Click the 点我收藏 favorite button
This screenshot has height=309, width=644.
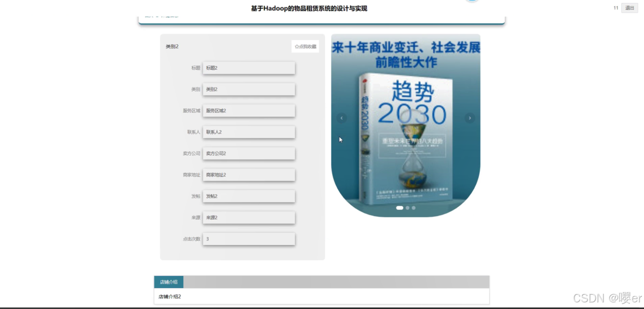click(x=305, y=46)
